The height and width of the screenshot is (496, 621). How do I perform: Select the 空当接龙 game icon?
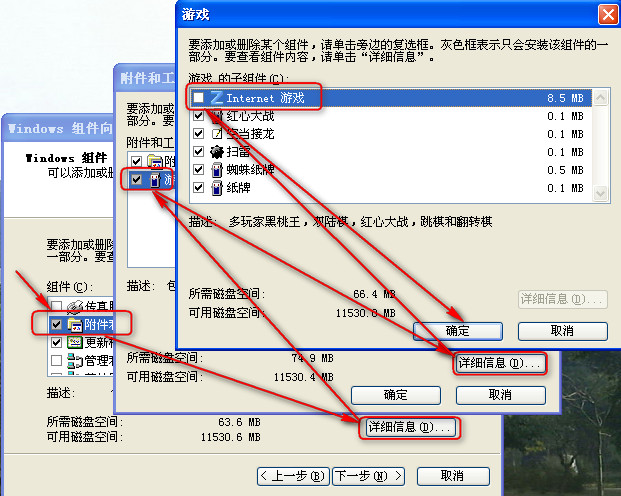[217, 134]
